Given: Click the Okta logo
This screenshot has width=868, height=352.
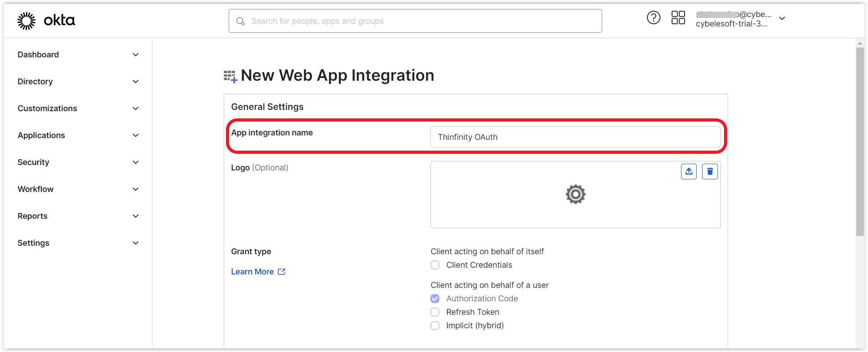Looking at the screenshot, I should tap(46, 21).
